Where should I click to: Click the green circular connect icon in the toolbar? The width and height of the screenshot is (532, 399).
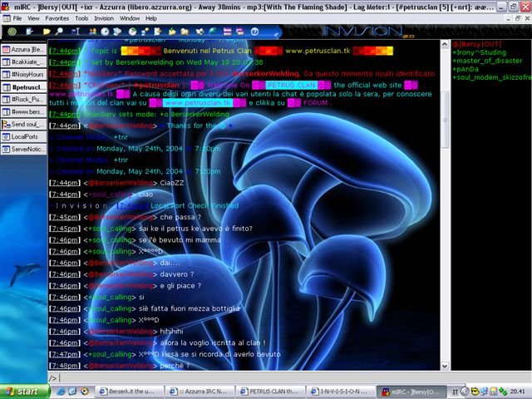[x=12, y=32]
